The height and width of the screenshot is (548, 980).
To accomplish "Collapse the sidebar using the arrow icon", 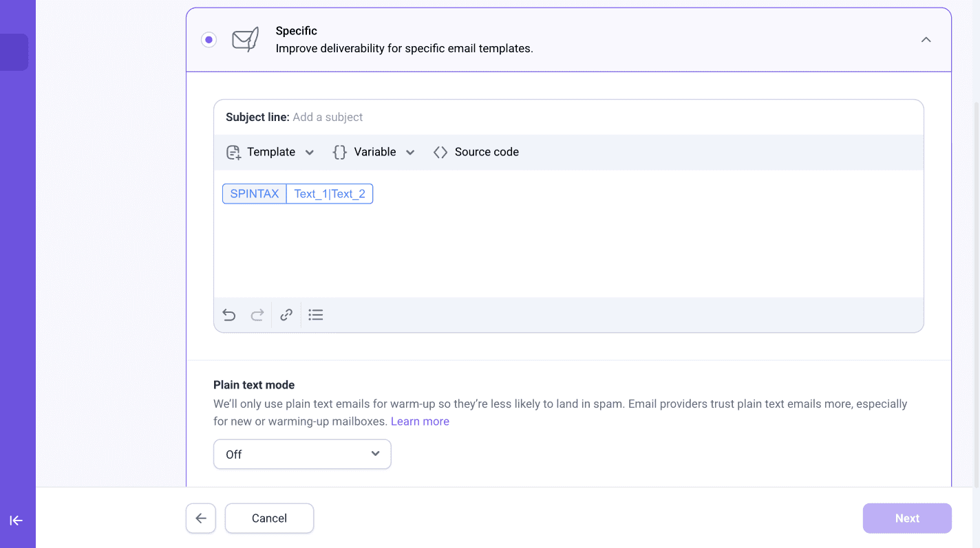I will tap(17, 520).
